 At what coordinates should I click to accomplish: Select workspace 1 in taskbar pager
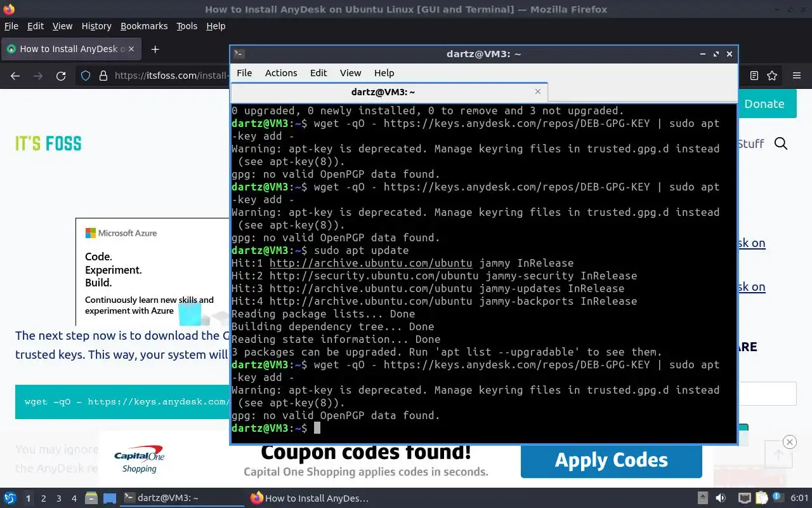(x=29, y=498)
